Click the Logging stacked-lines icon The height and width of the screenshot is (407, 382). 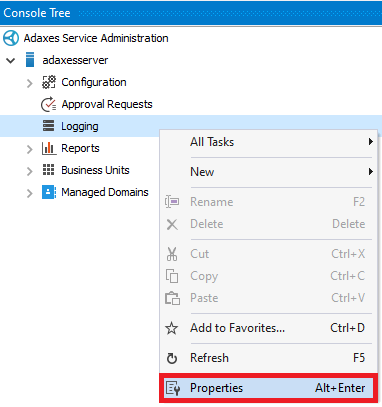point(48,126)
